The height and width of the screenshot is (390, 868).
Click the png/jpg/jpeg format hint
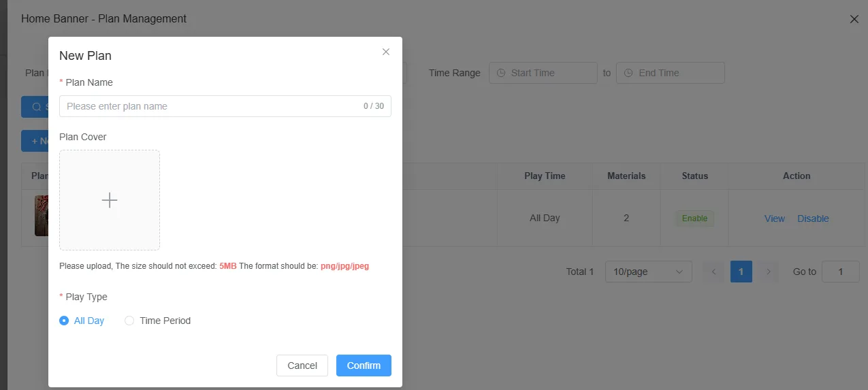click(x=344, y=266)
